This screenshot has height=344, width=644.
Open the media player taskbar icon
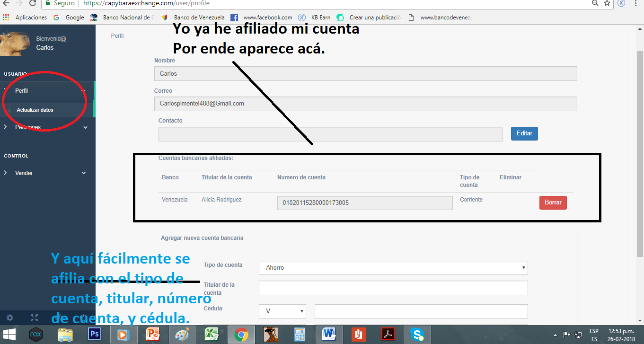pos(124,334)
